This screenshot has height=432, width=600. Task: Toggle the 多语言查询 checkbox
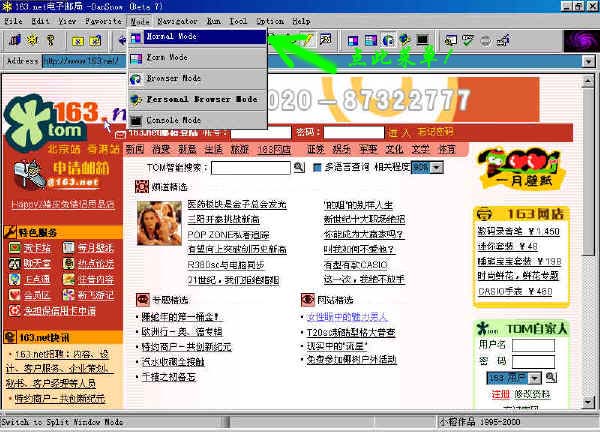tap(317, 167)
